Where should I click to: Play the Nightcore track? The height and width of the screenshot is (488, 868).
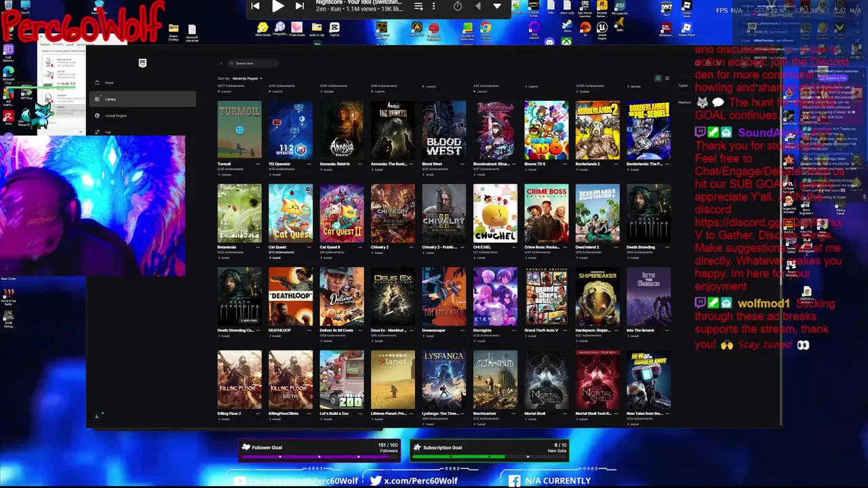pyautogui.click(x=278, y=6)
